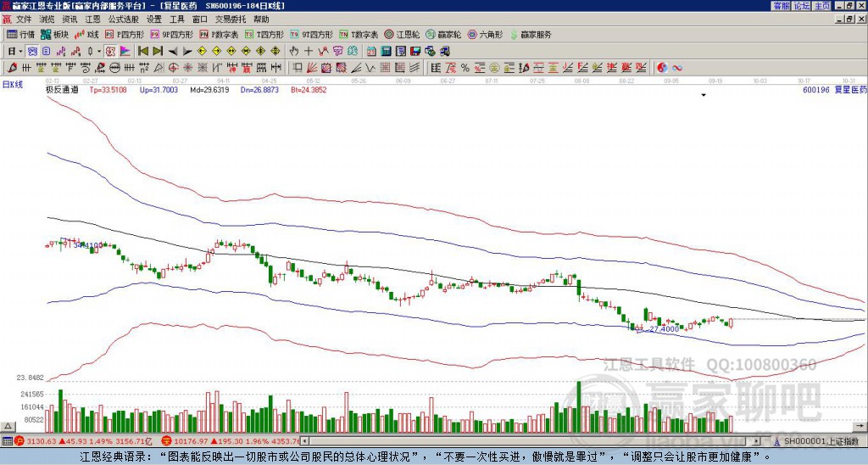Viewport: 868px width, 465px height.
Task: Click the 极反通道 indicator name
Action: pyautogui.click(x=62, y=89)
